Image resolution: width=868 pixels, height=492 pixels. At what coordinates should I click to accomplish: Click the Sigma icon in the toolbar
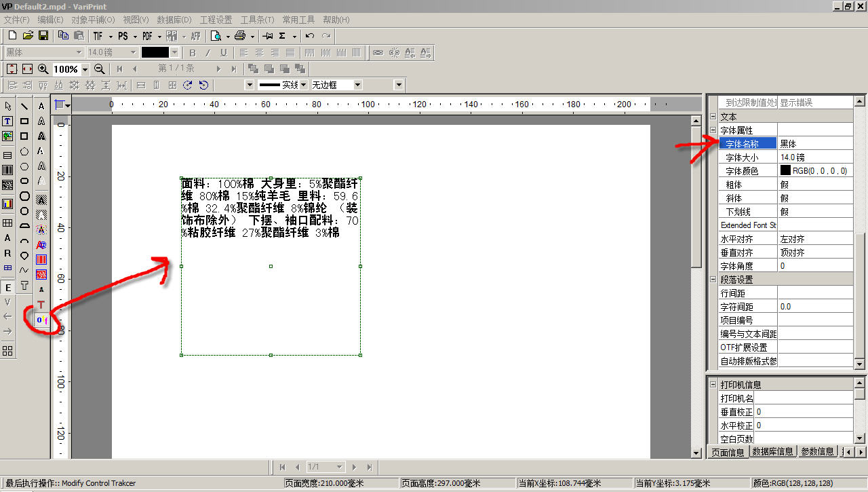click(282, 36)
